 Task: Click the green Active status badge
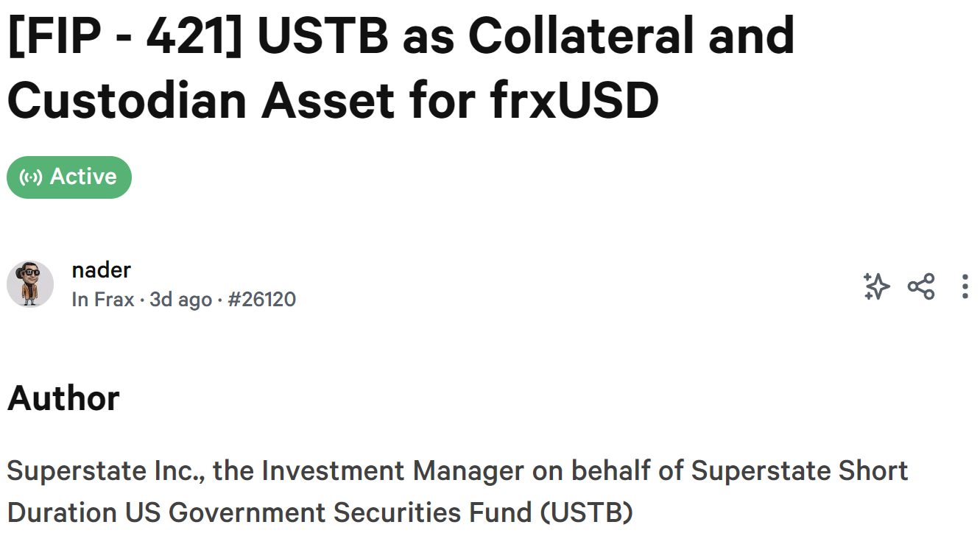[69, 177]
